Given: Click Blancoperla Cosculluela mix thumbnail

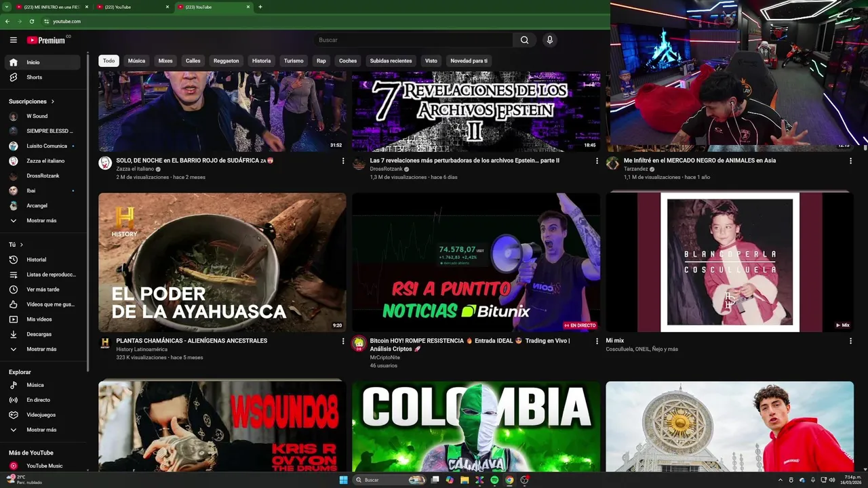Looking at the screenshot, I should coord(730,262).
